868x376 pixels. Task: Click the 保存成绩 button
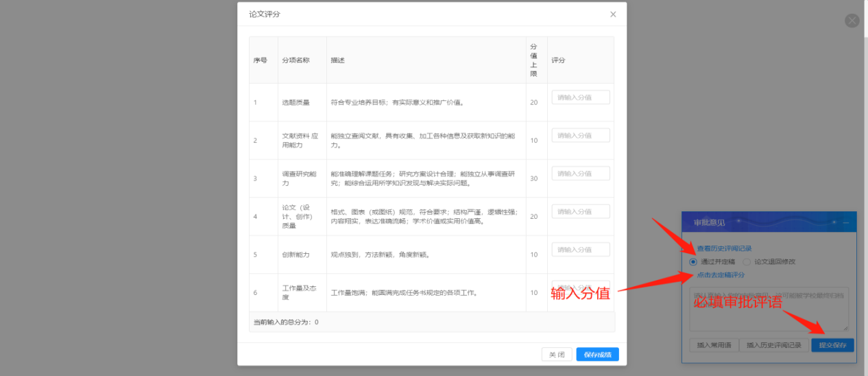(x=597, y=355)
